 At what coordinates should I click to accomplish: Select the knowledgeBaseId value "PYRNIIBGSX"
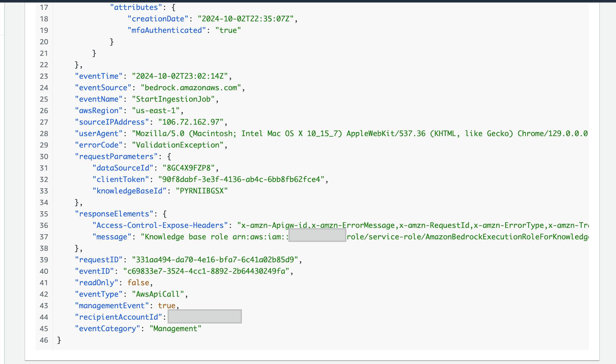point(202,191)
